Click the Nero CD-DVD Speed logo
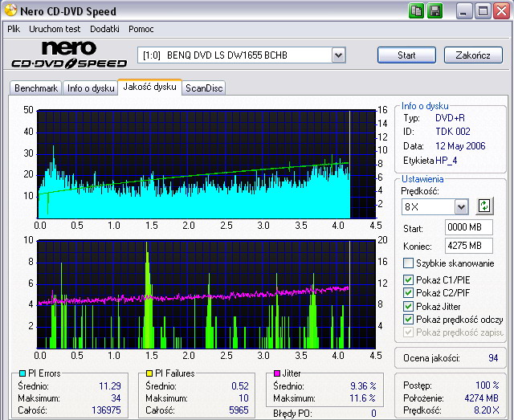Image resolution: width=514 pixels, height=420 pixels. click(69, 55)
